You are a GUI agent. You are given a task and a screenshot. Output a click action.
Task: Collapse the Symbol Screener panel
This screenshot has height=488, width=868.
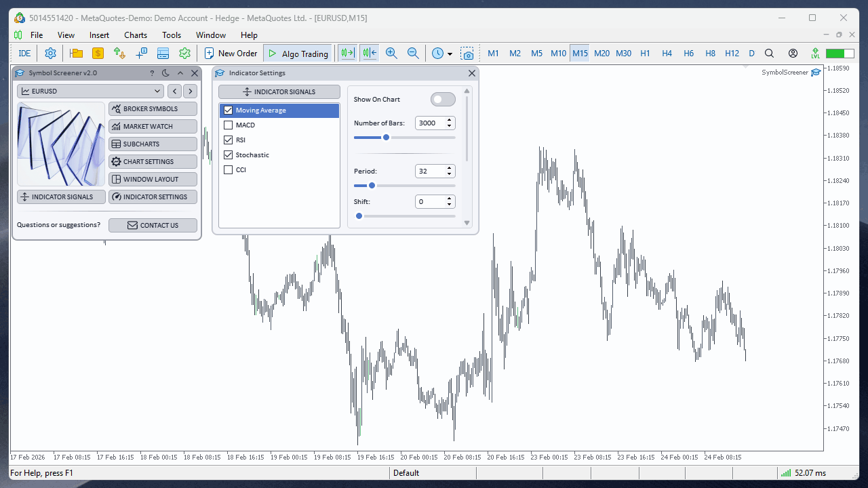pos(180,73)
